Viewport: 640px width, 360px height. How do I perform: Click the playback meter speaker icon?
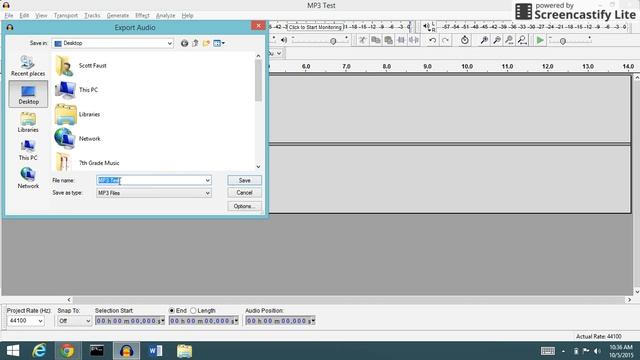click(426, 27)
